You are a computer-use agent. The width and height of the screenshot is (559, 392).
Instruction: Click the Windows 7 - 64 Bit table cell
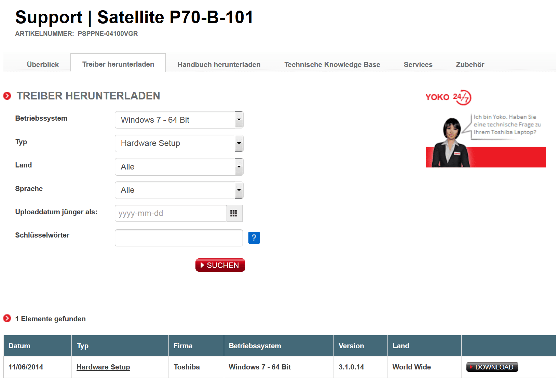click(x=279, y=367)
